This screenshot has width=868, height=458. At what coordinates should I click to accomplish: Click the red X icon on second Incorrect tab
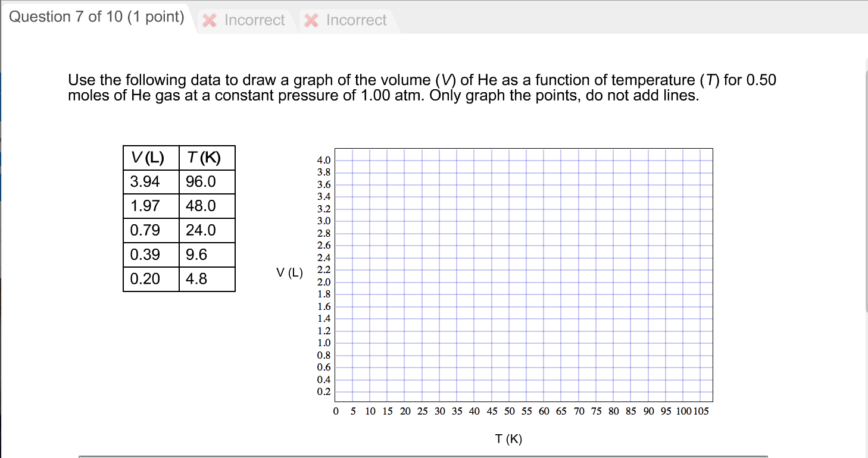point(311,20)
